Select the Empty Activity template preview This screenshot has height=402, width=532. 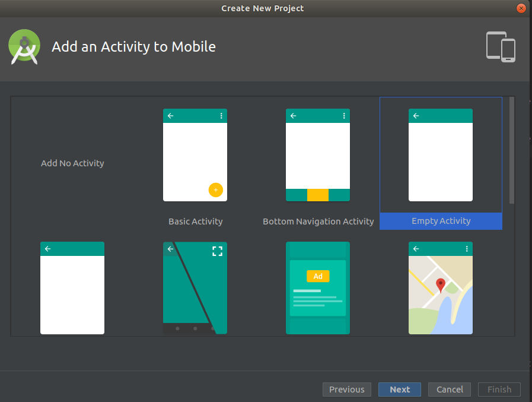(x=441, y=155)
